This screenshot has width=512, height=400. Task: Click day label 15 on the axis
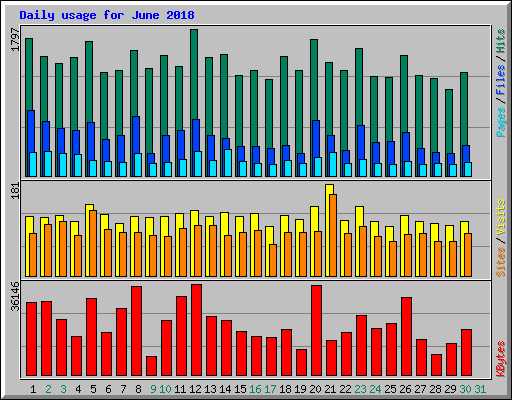coord(240,389)
